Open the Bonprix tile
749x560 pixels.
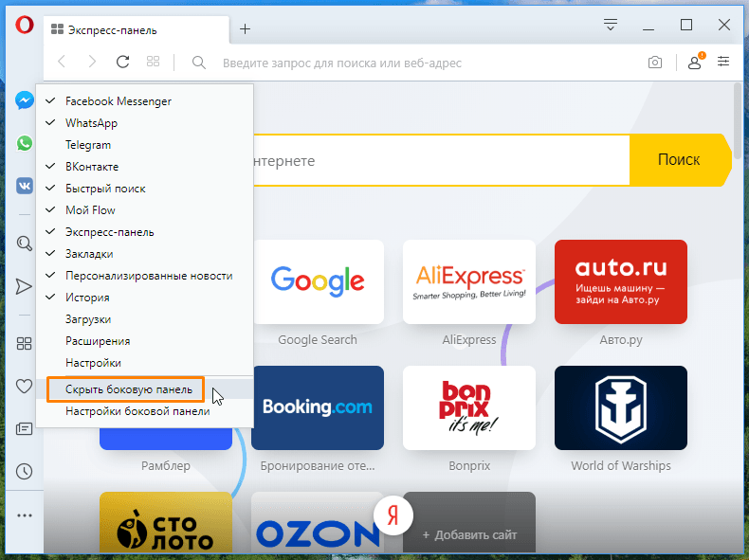coord(469,407)
